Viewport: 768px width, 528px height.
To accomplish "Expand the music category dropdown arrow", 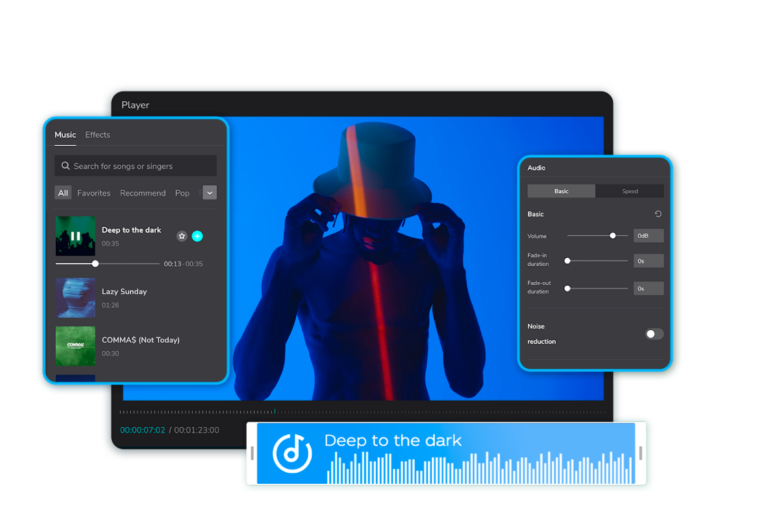I will pyautogui.click(x=209, y=193).
